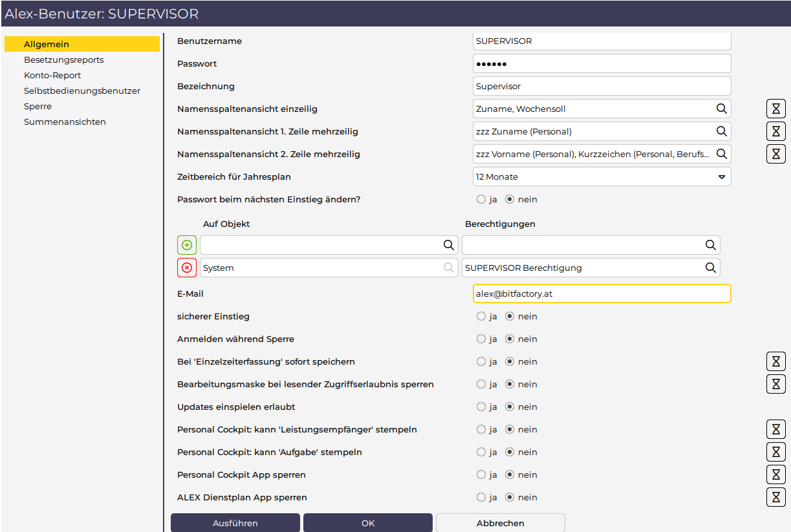
Task: Click the green plus add-row icon
Action: click(x=187, y=245)
